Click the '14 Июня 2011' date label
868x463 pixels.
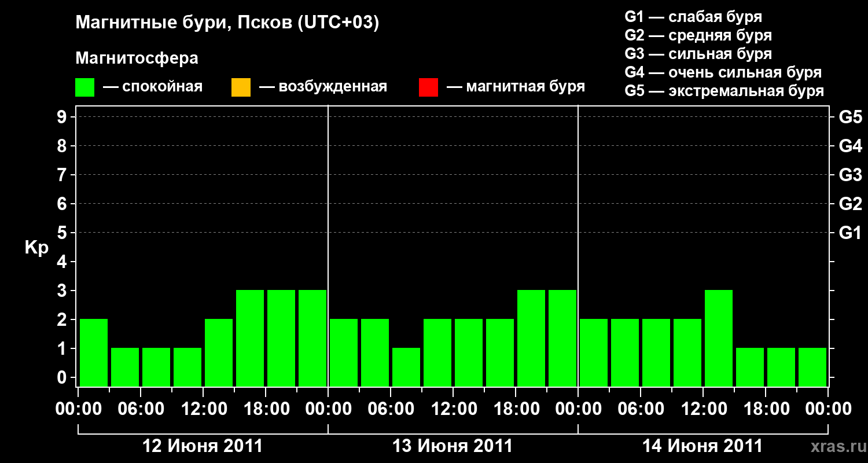point(703,446)
